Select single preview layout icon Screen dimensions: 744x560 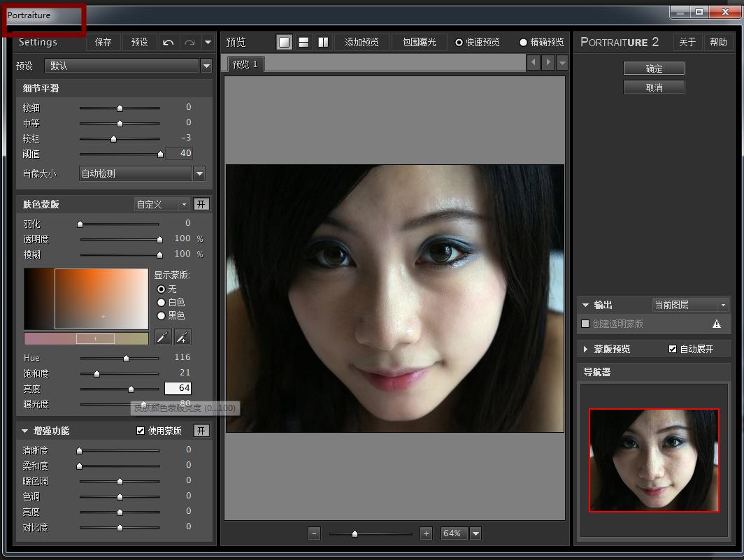click(x=284, y=43)
